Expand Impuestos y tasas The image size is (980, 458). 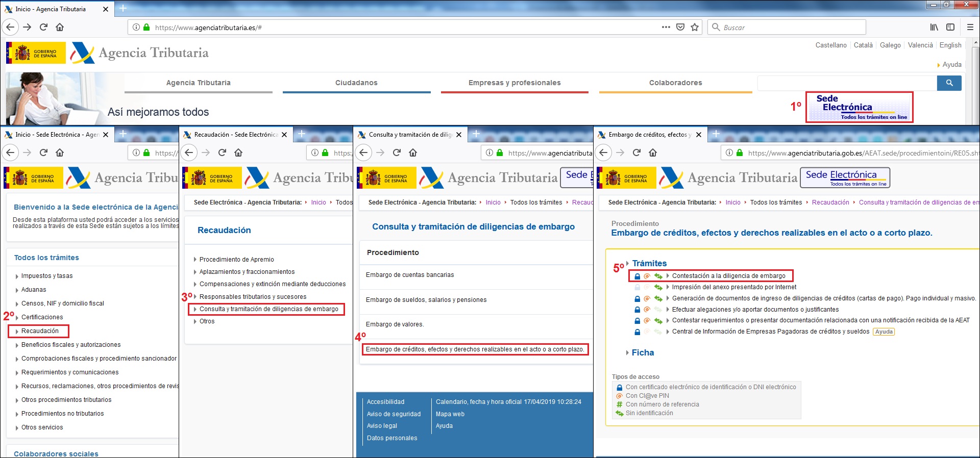click(x=47, y=276)
